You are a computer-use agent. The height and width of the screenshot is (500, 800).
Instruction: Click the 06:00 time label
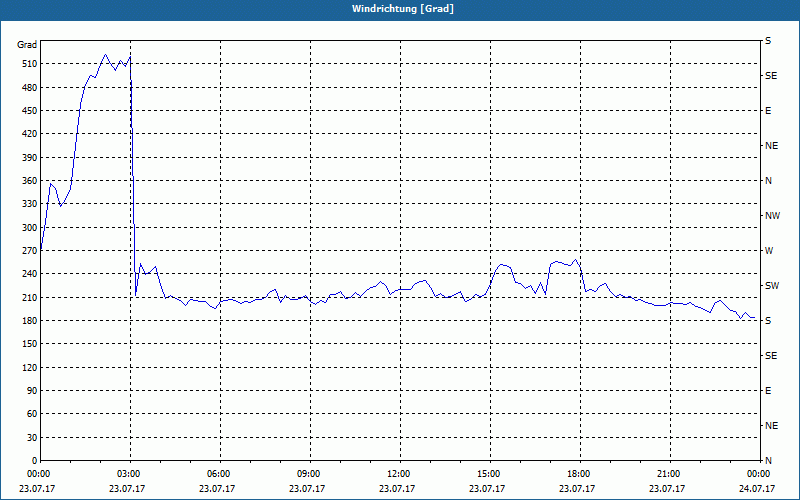click(x=220, y=474)
